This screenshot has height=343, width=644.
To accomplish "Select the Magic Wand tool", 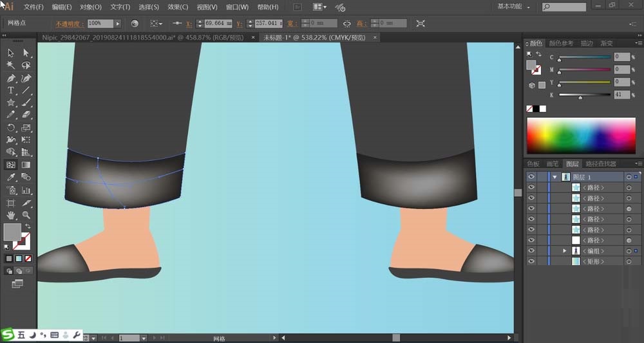I will pos(11,65).
